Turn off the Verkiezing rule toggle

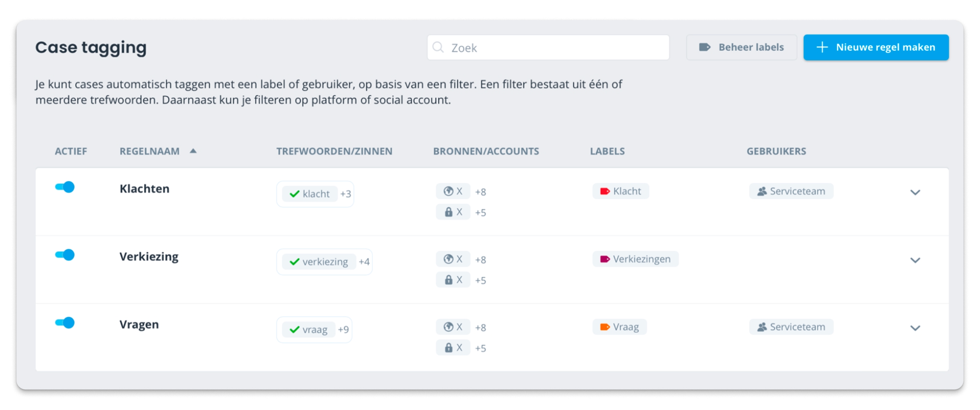pos(65,255)
